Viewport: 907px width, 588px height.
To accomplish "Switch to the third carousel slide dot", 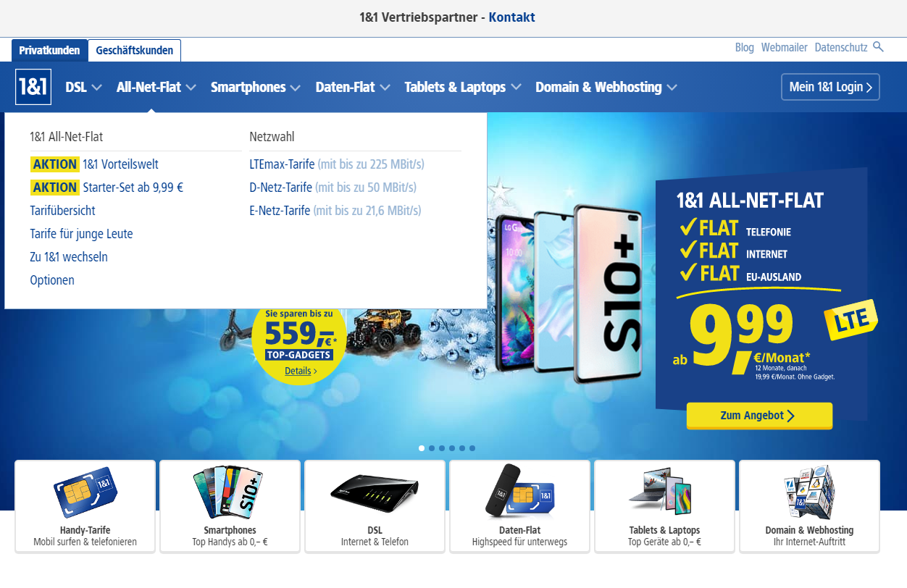I will [x=442, y=448].
